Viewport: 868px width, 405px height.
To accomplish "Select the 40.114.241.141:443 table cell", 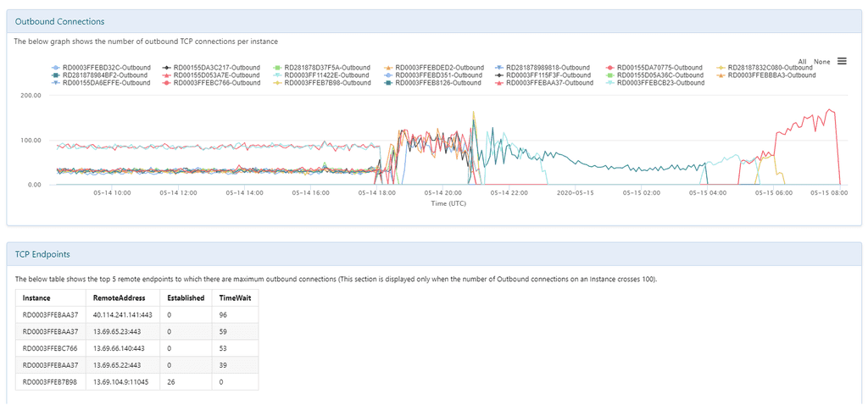I will [124, 315].
